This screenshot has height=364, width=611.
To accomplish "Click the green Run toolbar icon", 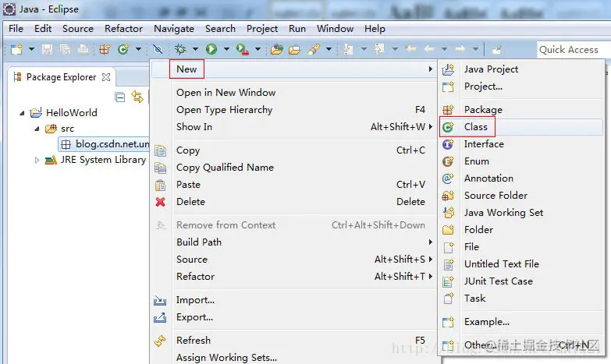I will [211, 49].
